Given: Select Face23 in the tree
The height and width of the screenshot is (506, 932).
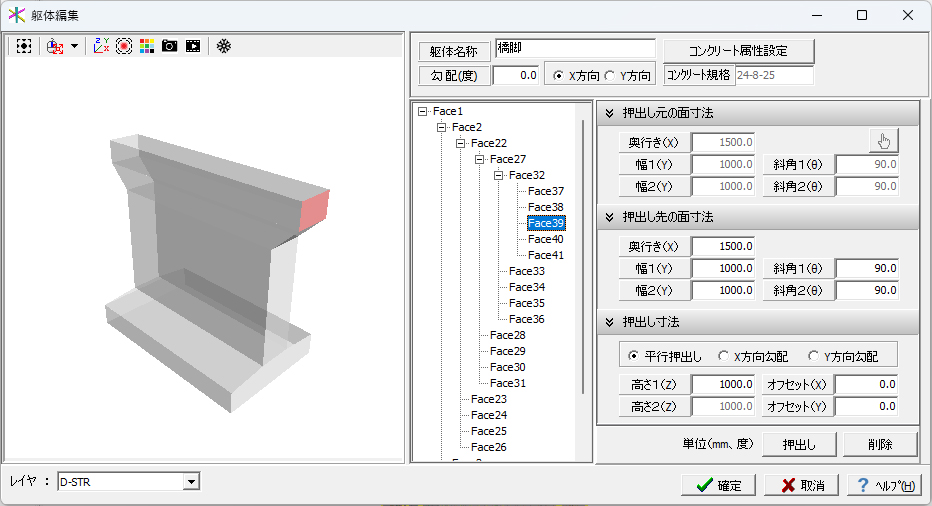Looking at the screenshot, I should click(x=489, y=399).
